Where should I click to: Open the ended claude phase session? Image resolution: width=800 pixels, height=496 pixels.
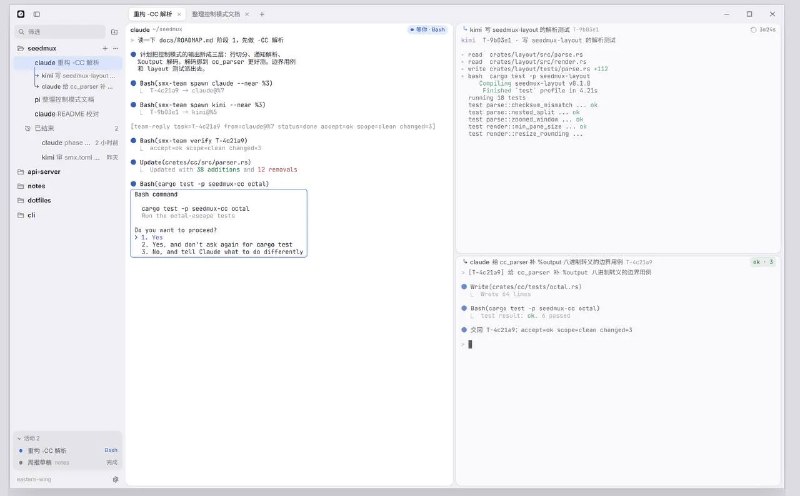click(x=79, y=143)
